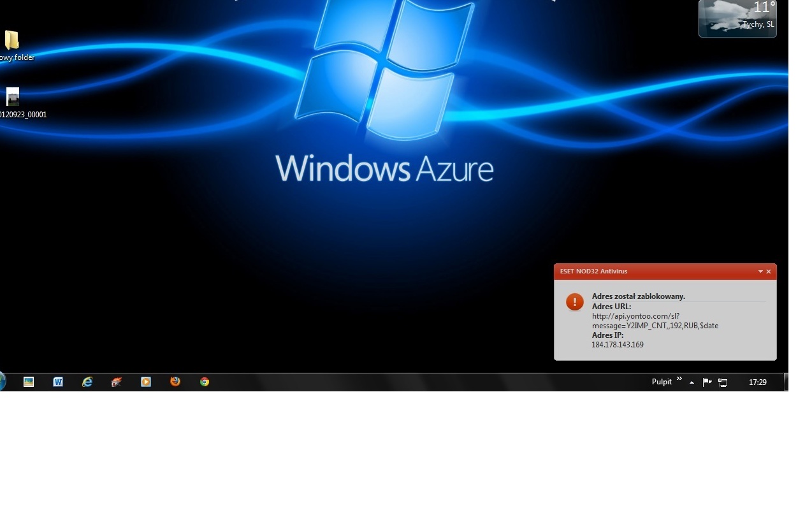Click the 'Adres został zablokowany.' heading

(639, 296)
